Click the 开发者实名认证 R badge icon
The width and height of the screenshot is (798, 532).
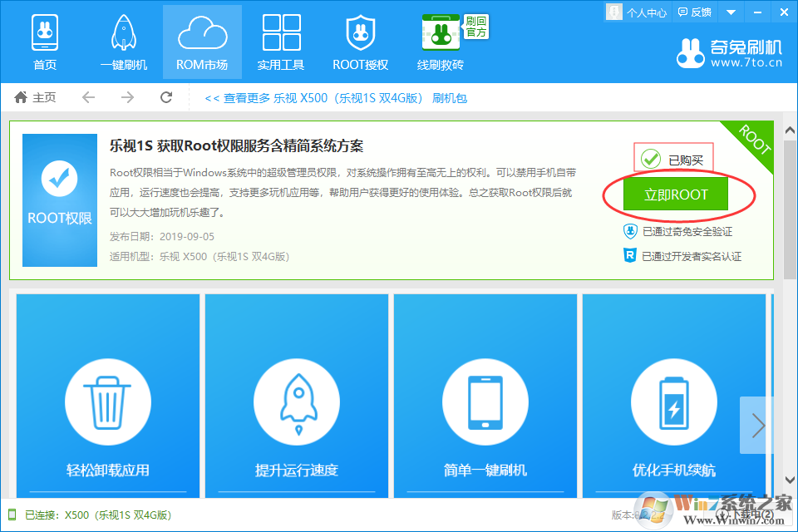(x=630, y=255)
